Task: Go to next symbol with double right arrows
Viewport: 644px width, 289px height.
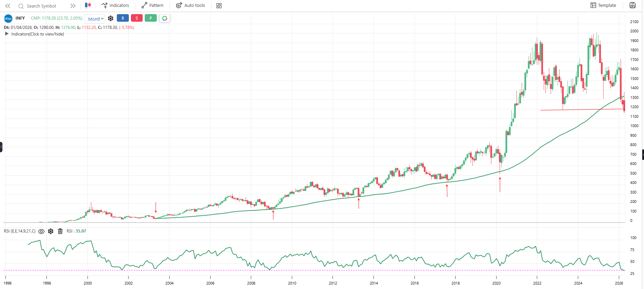Action: pos(73,6)
